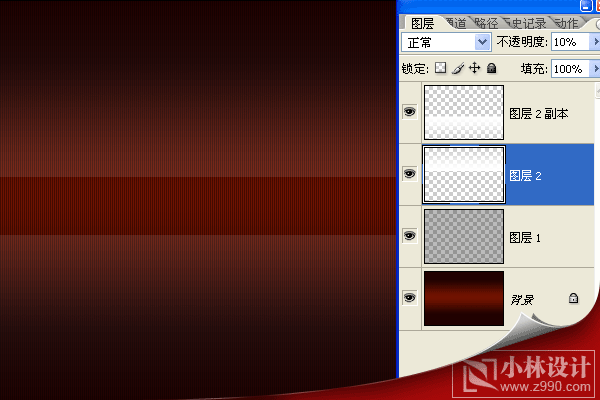The image size is (600, 400).
Task: Switch to the 通道 tab
Action: [456, 23]
